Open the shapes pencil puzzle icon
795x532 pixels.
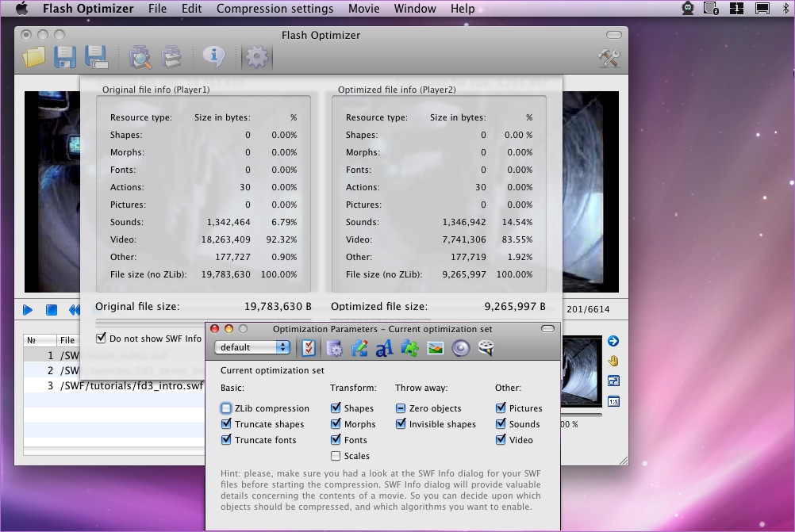(x=359, y=348)
